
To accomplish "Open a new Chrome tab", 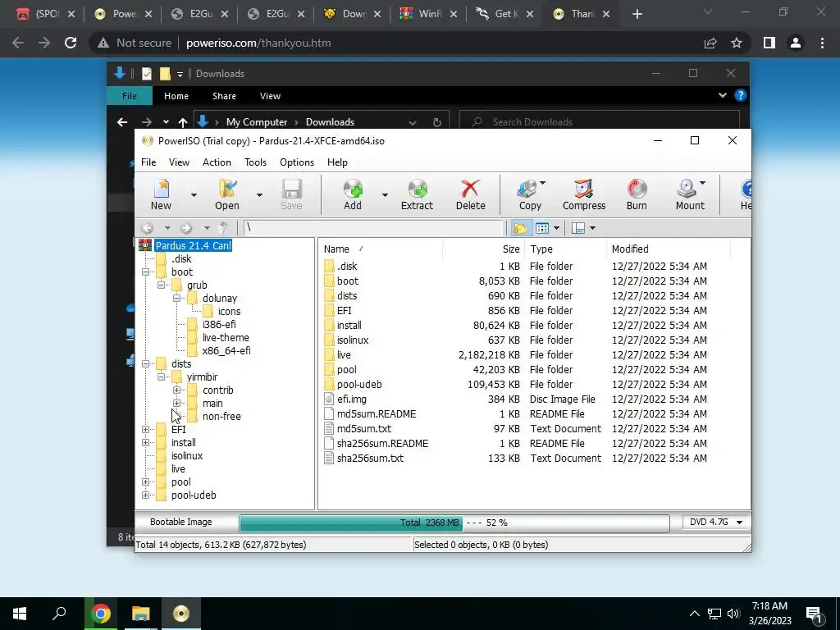I will click(x=637, y=14).
